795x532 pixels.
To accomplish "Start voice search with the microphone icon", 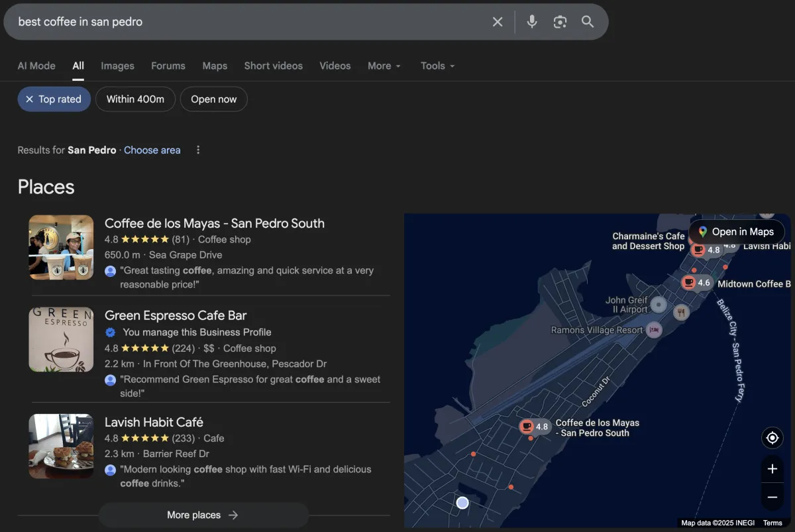I will coord(532,22).
